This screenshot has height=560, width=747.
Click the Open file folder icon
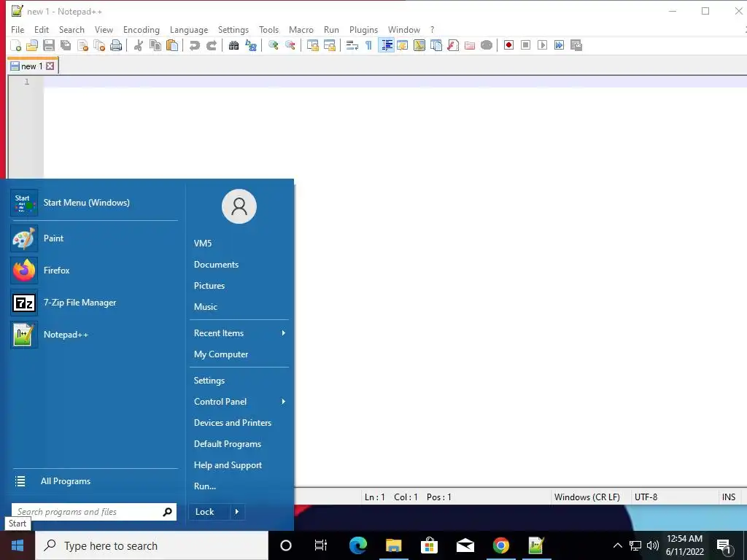coord(32,45)
